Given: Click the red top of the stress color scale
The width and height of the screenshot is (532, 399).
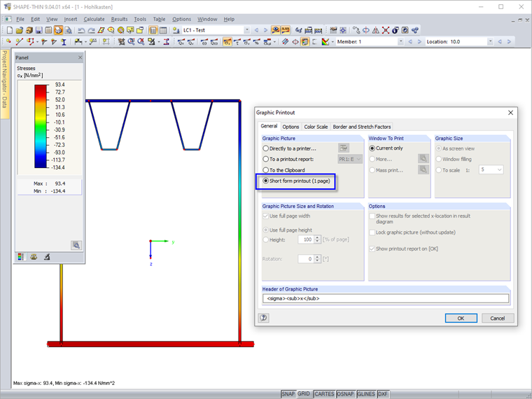Looking at the screenshot, I should 41,89.
